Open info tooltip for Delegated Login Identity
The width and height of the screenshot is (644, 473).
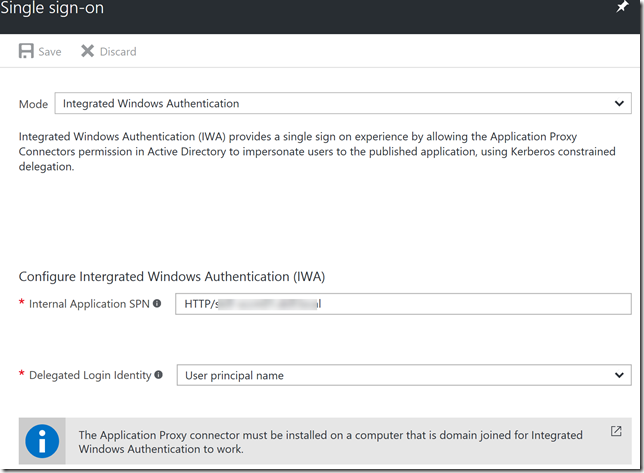pyautogui.click(x=158, y=375)
